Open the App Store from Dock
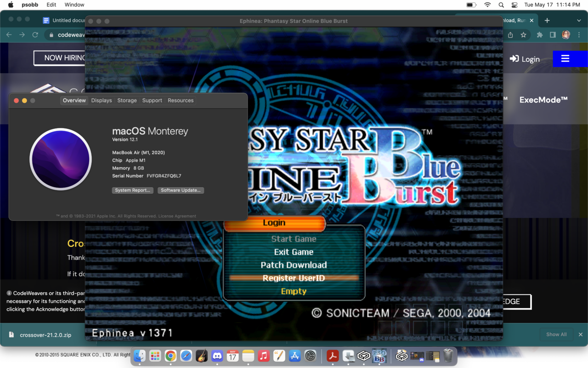 pyautogui.click(x=295, y=356)
